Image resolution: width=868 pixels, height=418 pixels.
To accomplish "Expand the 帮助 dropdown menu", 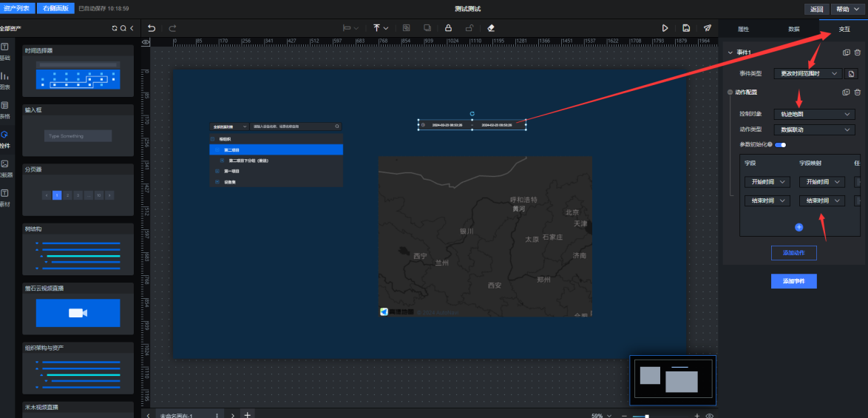I will (847, 9).
